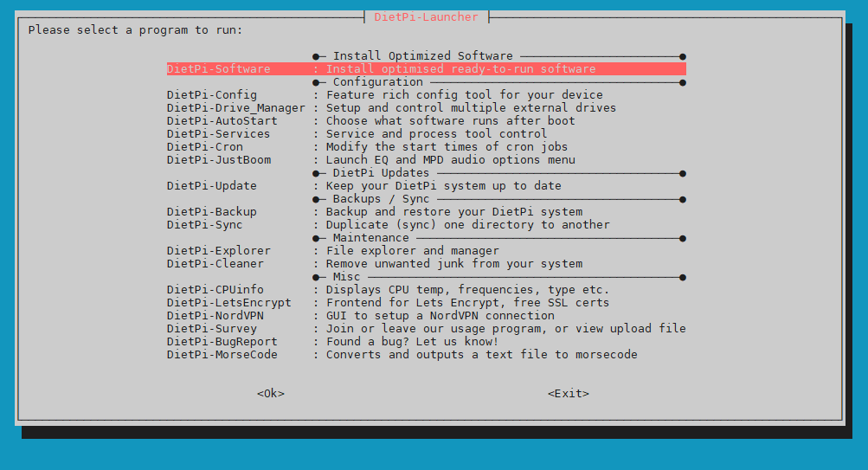Open DietPi-Survey usage program entry
Screen dimensions: 868x470
[427, 329]
